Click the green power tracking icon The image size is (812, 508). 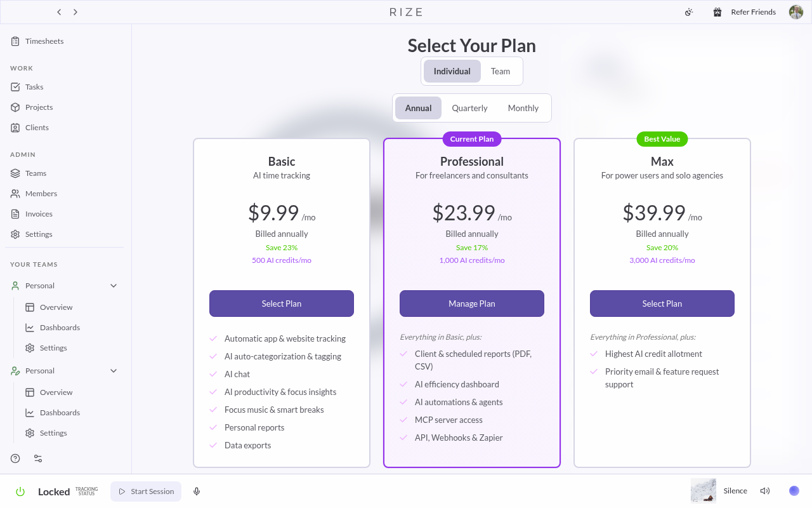[20, 491]
